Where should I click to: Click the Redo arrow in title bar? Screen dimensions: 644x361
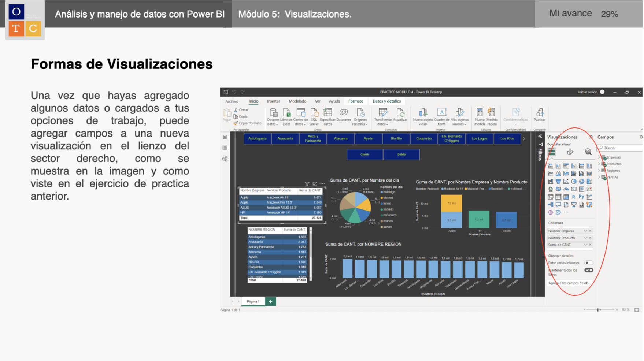click(x=243, y=92)
